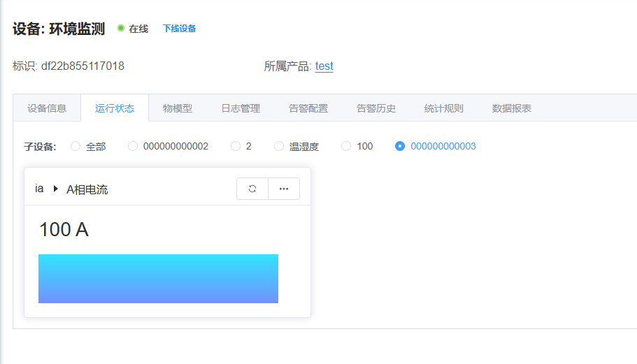Select sub-device 000000000003 radio button
637x364 pixels.
click(400, 146)
